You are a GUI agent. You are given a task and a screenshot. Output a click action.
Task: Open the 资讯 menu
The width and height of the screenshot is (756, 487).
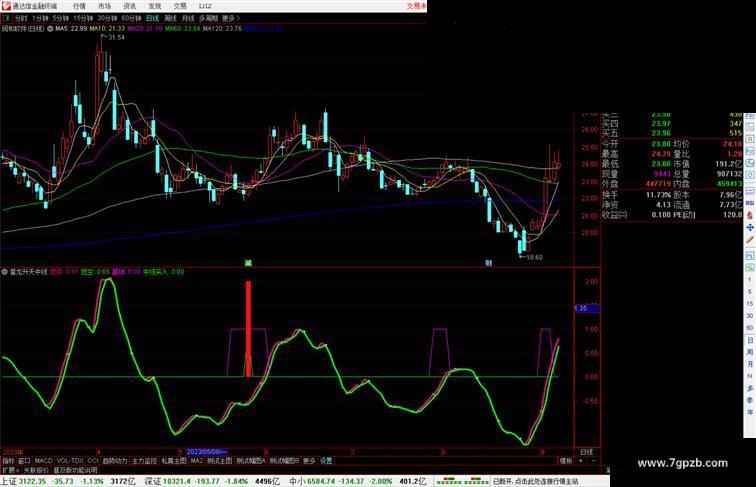(129, 6)
